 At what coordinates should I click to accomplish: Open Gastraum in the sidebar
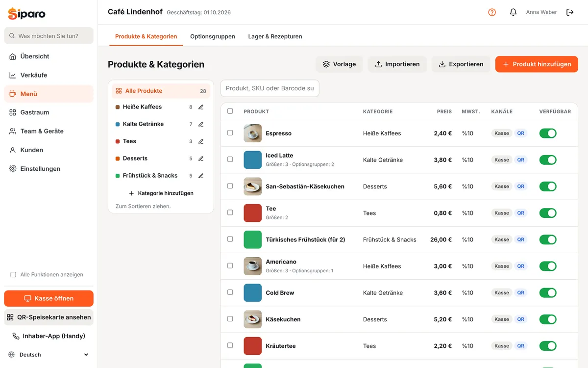[49, 112]
